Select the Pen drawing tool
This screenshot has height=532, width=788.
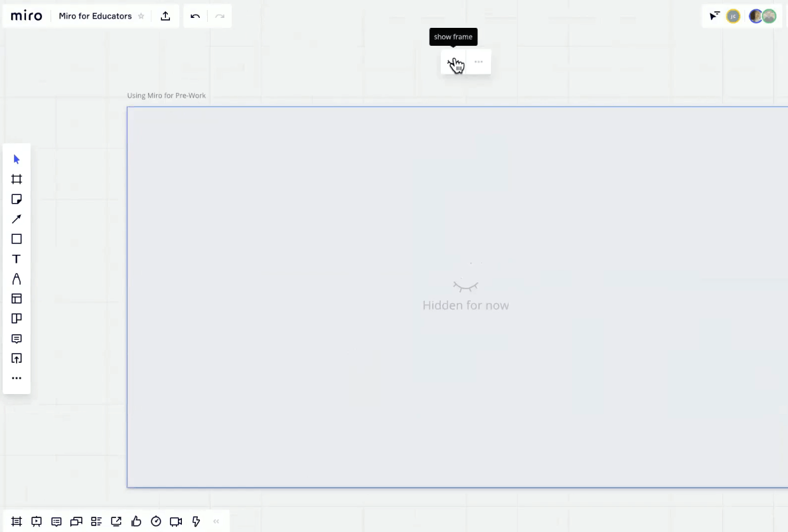17,279
